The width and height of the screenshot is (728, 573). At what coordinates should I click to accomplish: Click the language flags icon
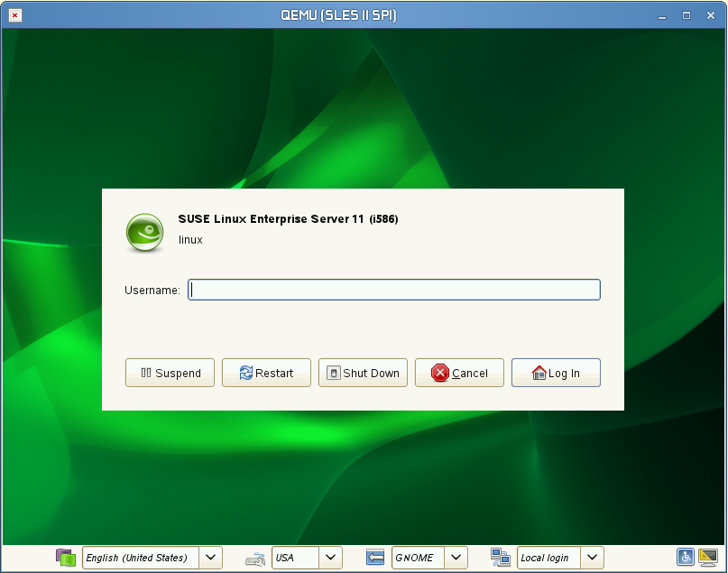point(65,558)
